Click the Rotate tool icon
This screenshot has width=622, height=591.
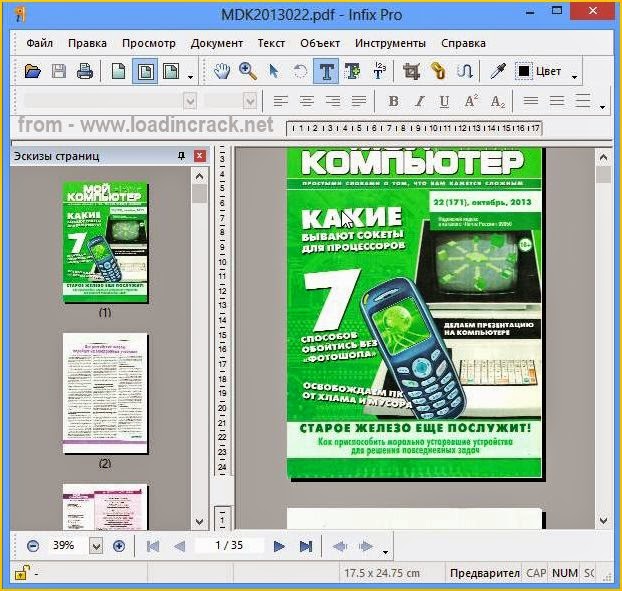click(300, 71)
